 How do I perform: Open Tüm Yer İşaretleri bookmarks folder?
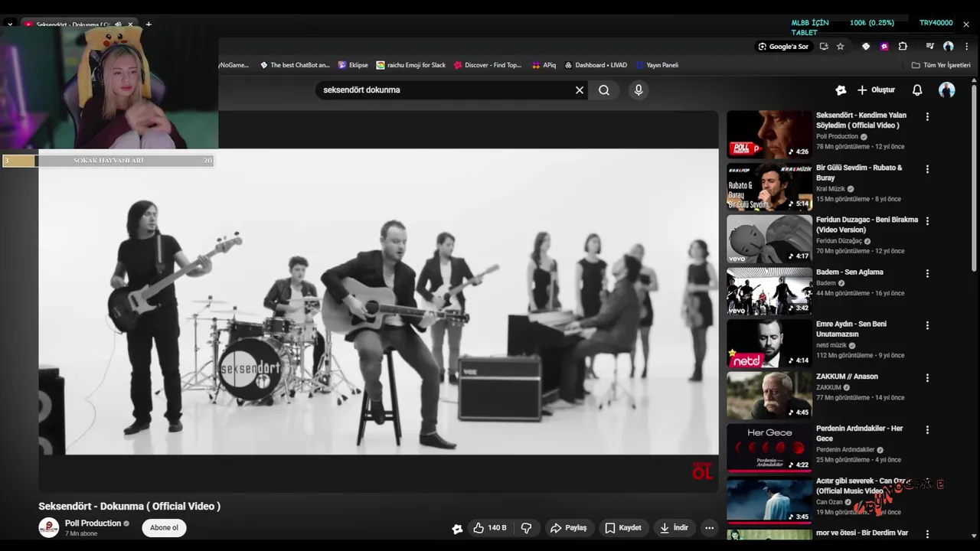pyautogui.click(x=941, y=65)
